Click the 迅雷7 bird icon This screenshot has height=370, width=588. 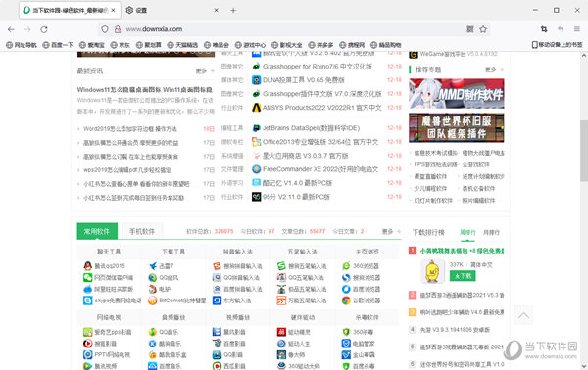[x=153, y=266]
